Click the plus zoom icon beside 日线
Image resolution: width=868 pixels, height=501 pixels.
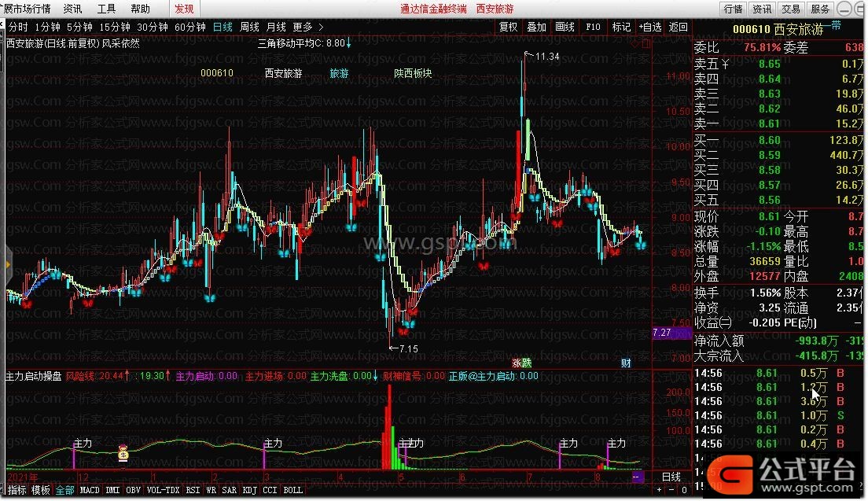pos(660,490)
